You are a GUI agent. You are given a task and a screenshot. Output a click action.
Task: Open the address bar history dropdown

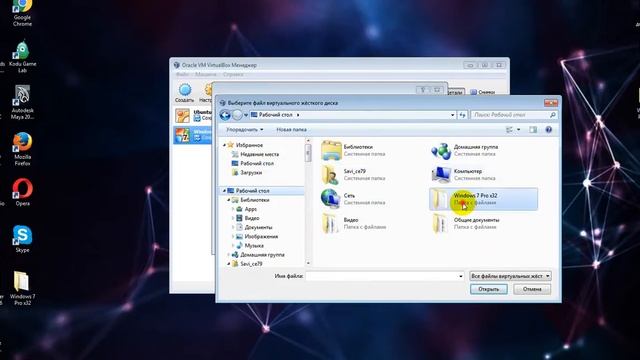click(x=453, y=115)
